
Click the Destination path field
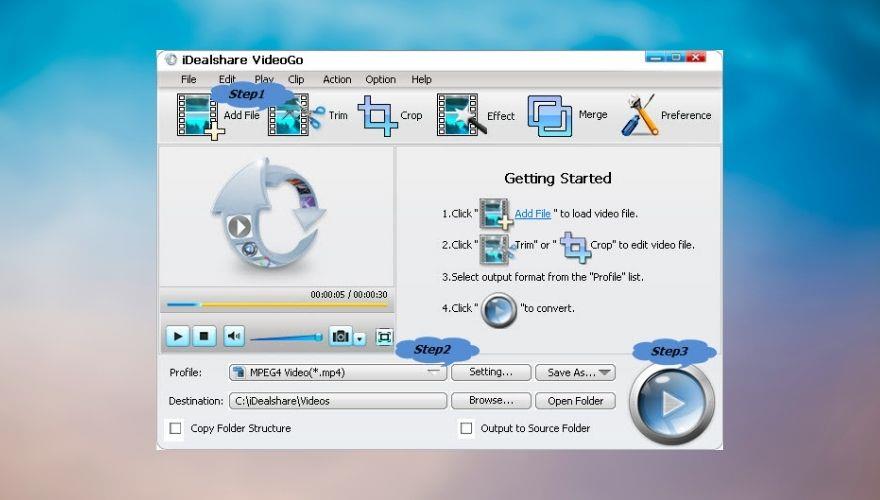tap(337, 401)
